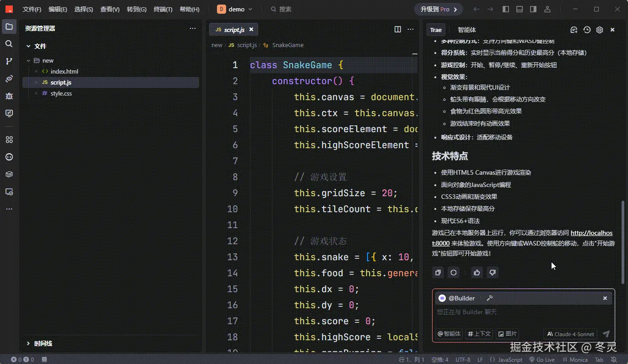This screenshot has height=364, width=628.
Task: Regenerate the chat response
Action: tap(453, 273)
